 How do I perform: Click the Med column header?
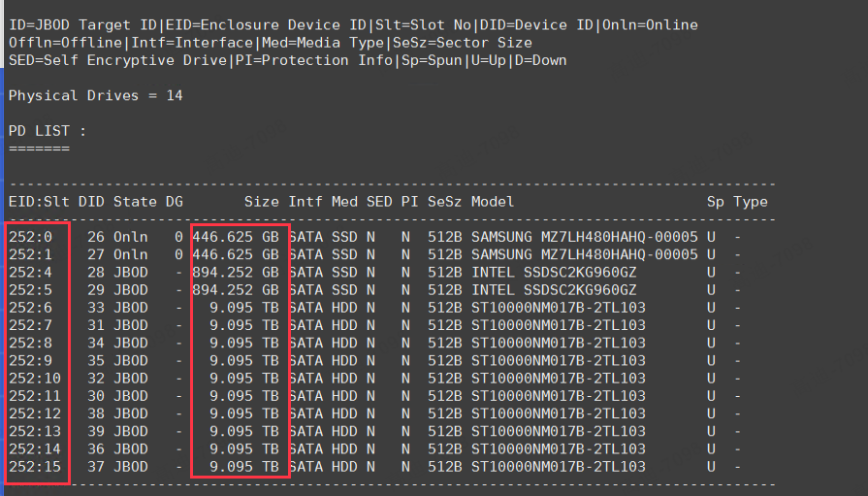[x=344, y=202]
